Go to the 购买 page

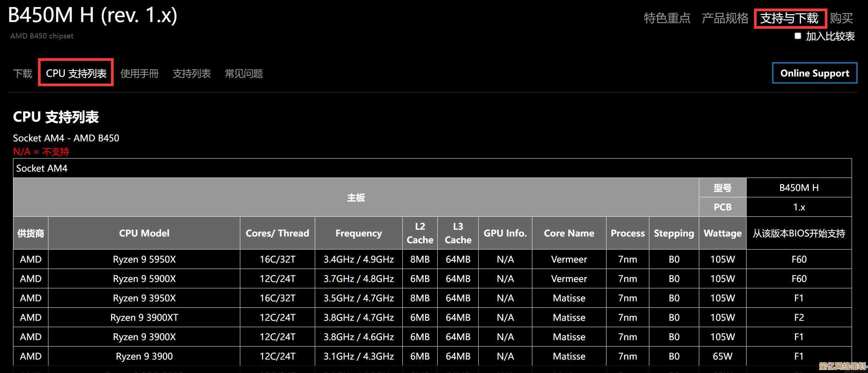(841, 18)
